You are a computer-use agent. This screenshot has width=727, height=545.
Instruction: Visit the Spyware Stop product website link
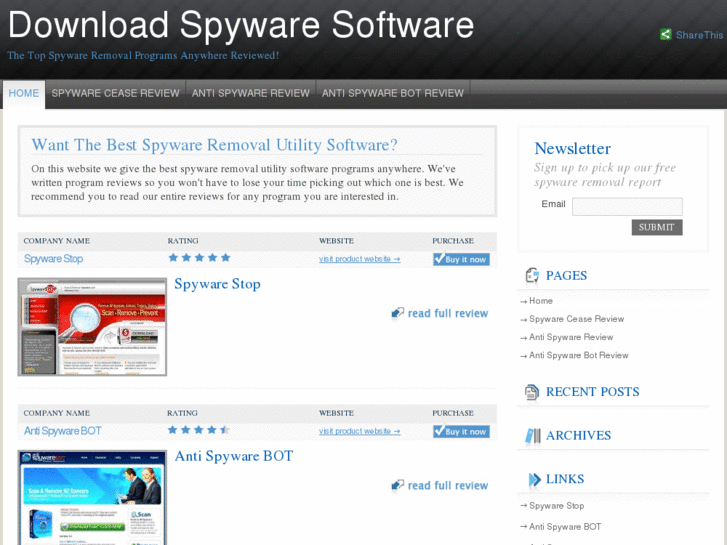click(x=359, y=259)
